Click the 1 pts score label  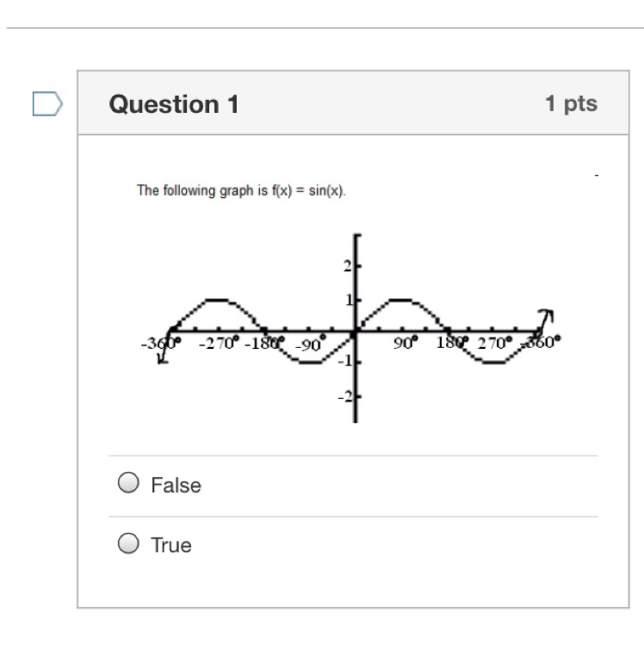click(571, 103)
